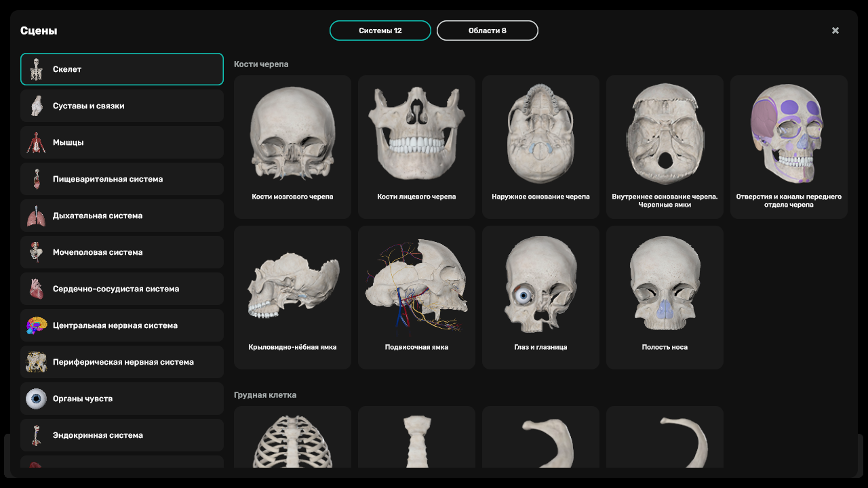Click the Эндокринная система label text
Viewport: 868px width, 488px height.
(98, 435)
